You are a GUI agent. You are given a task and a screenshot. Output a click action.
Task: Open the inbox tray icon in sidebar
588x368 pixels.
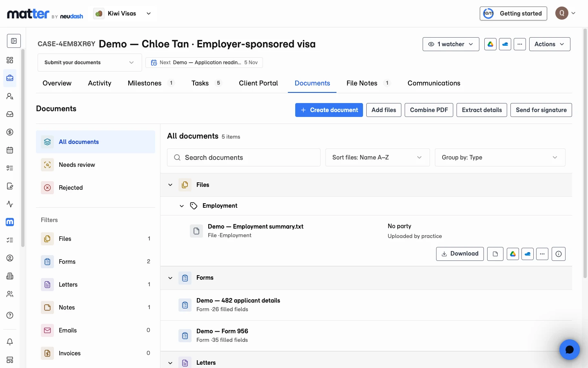tap(10, 114)
